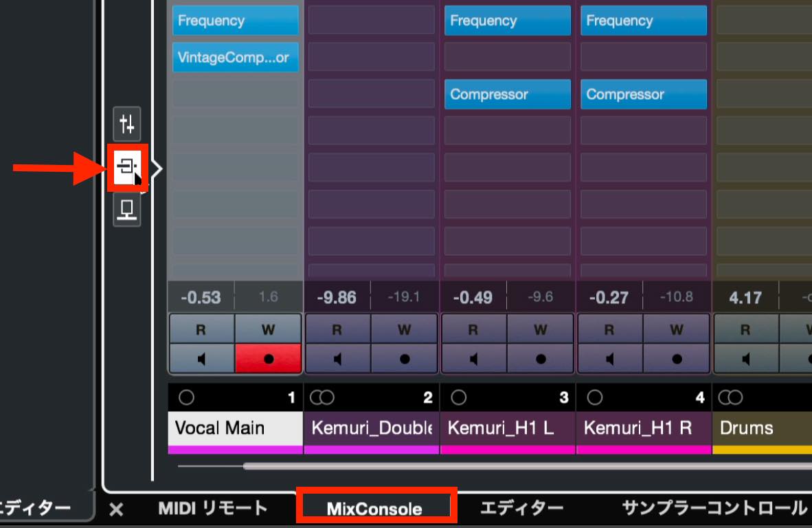This screenshot has width=812, height=528.
Task: Toggle Write automation on Vocal Main
Action: point(268,329)
